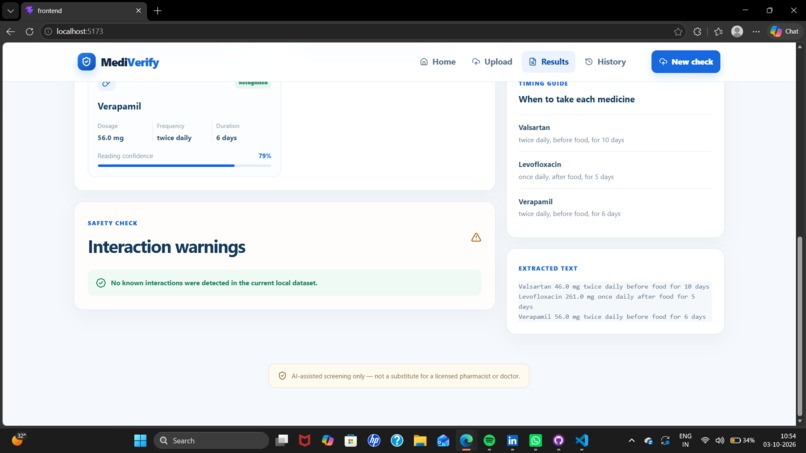Click the MediVerify shield logo
The image size is (806, 453).
pyautogui.click(x=86, y=62)
